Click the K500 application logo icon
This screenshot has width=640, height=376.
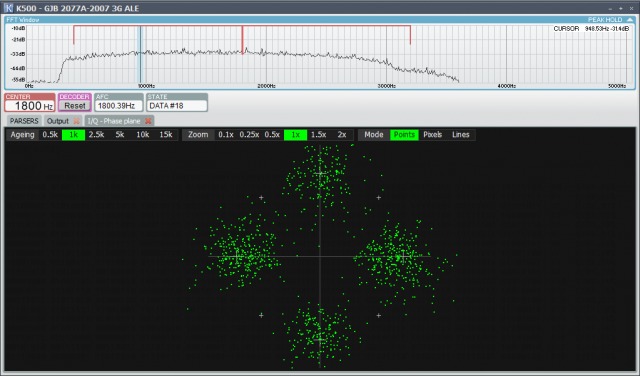[8, 8]
